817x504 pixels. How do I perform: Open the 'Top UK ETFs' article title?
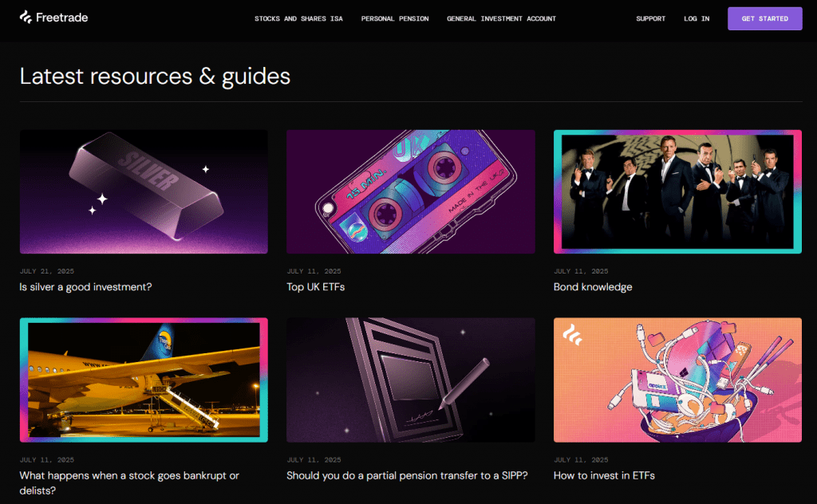316,287
